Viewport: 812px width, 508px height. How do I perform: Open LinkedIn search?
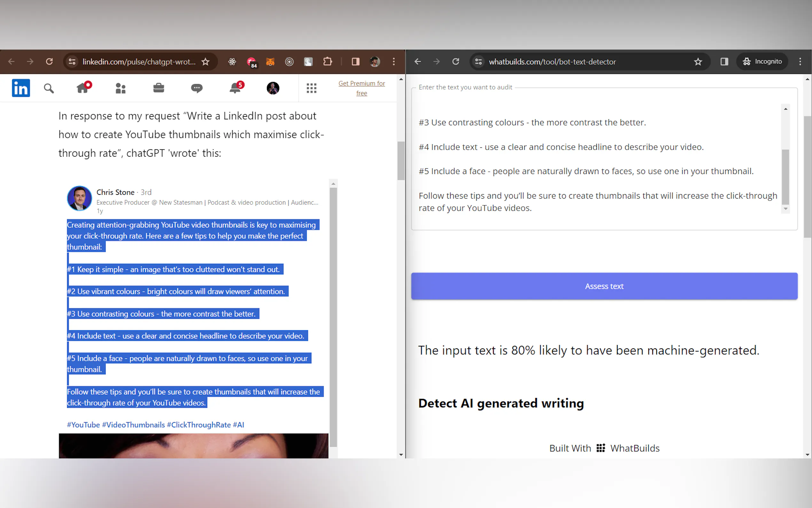pyautogui.click(x=49, y=88)
